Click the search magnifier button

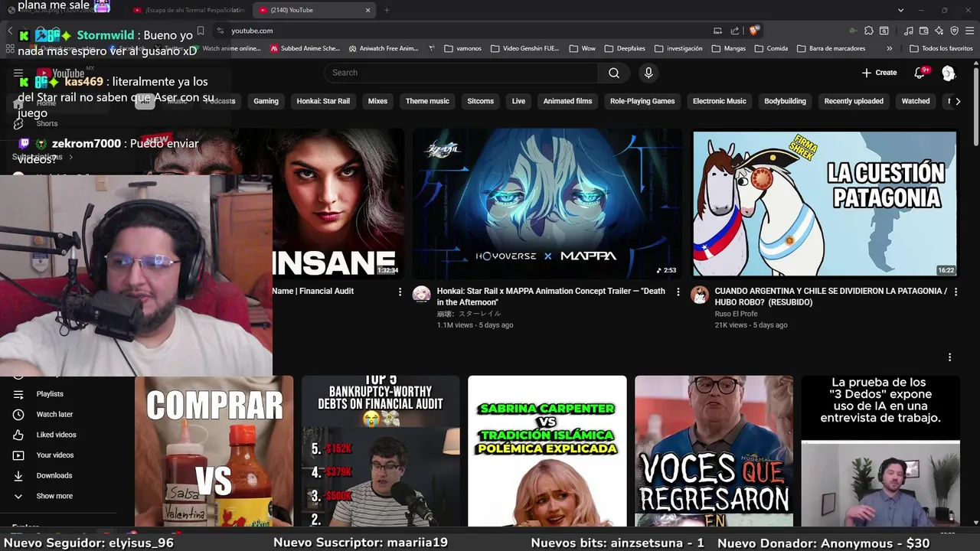614,73
